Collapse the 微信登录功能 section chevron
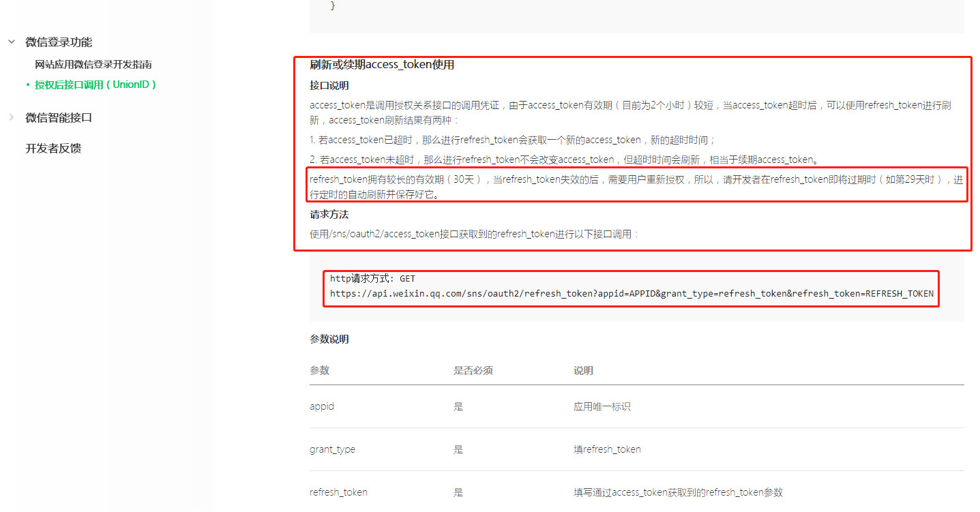This screenshot has height=512, width=980. coord(11,42)
